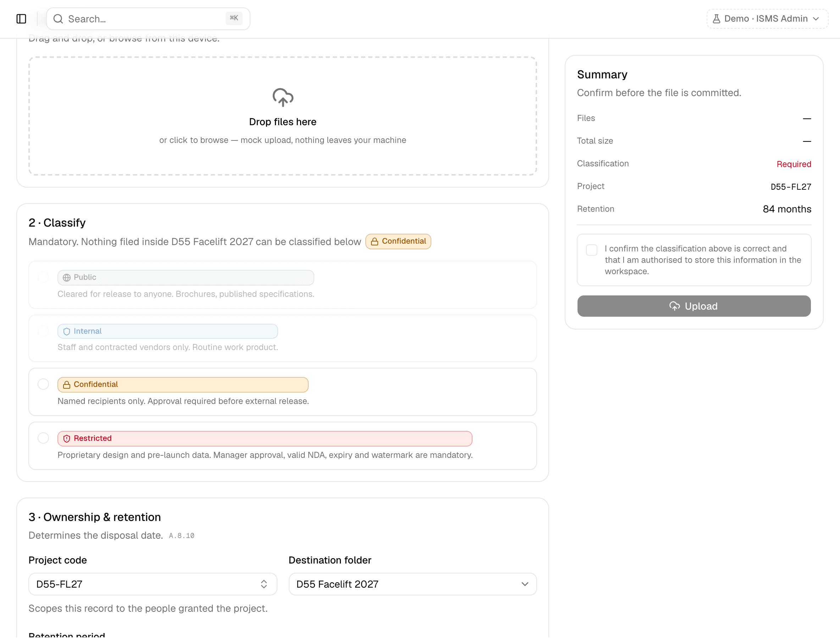
Task: Open the Project code D55-FL27 selector
Action: (153, 584)
